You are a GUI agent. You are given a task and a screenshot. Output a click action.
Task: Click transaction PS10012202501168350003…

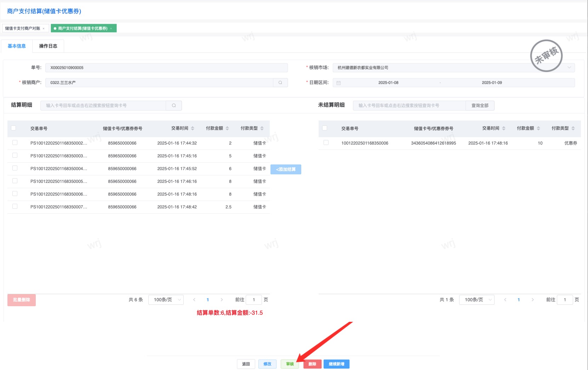(59, 156)
